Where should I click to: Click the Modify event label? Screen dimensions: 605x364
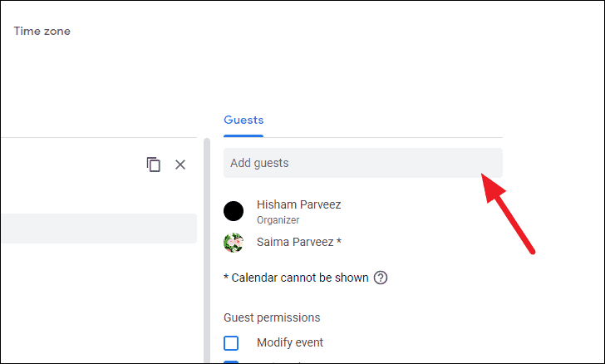tap(290, 342)
